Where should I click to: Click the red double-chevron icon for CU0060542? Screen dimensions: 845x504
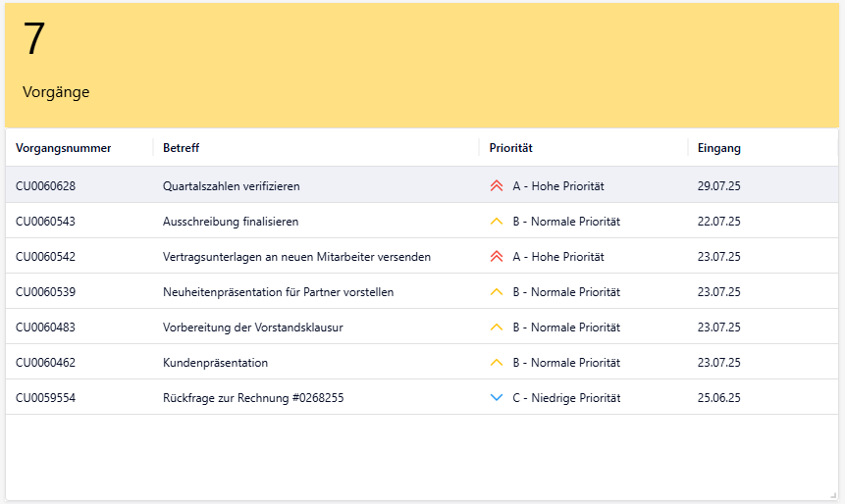coord(496,257)
